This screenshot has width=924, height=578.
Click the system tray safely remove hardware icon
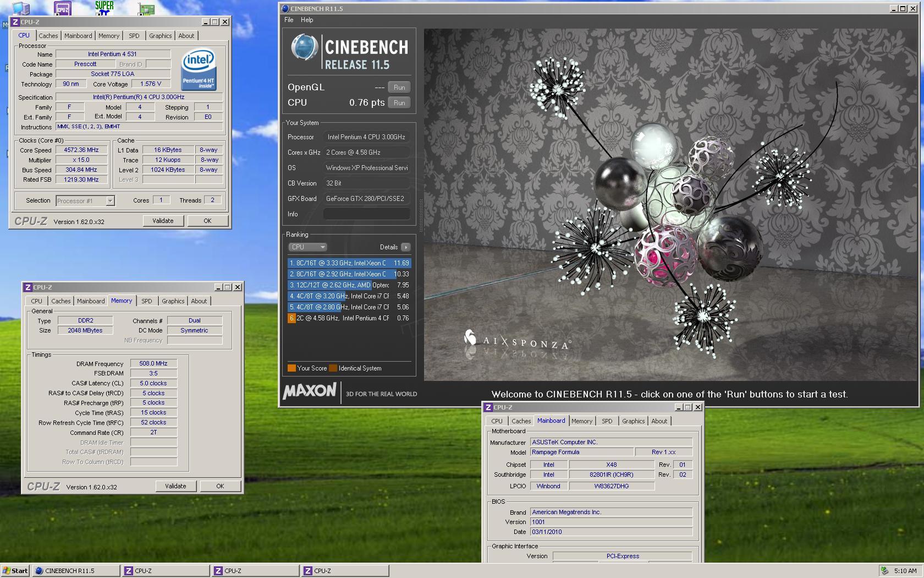[x=884, y=571]
